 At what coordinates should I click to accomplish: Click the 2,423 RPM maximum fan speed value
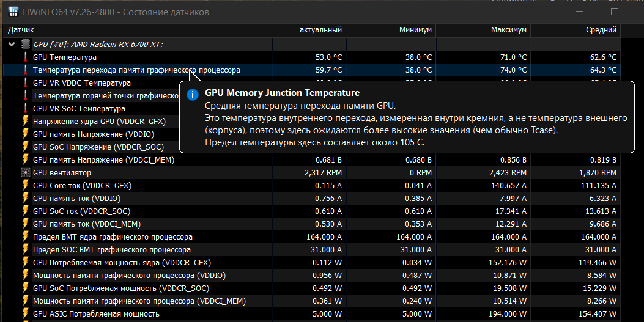click(508, 173)
